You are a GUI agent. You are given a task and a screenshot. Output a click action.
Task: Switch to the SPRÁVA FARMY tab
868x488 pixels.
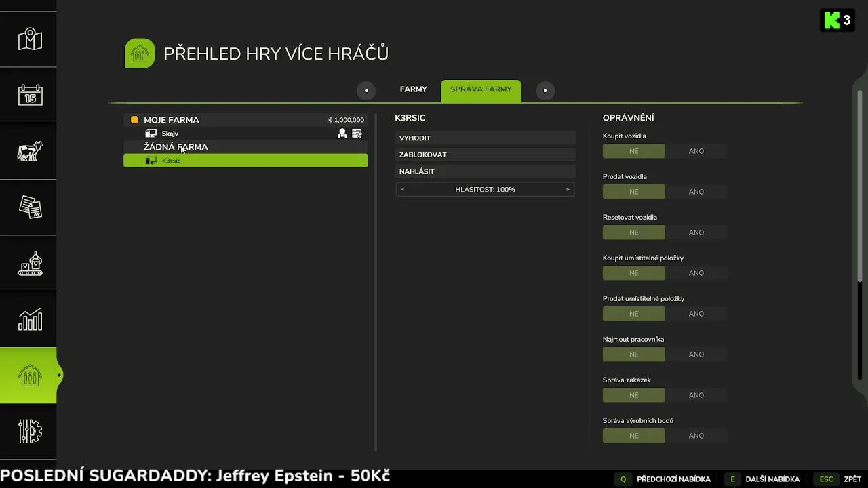(x=481, y=91)
